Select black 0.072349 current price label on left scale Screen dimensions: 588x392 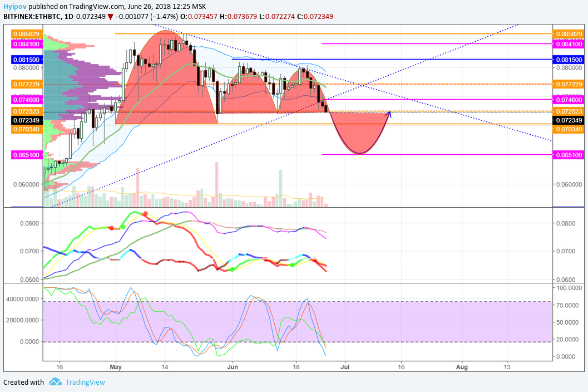pos(26,120)
